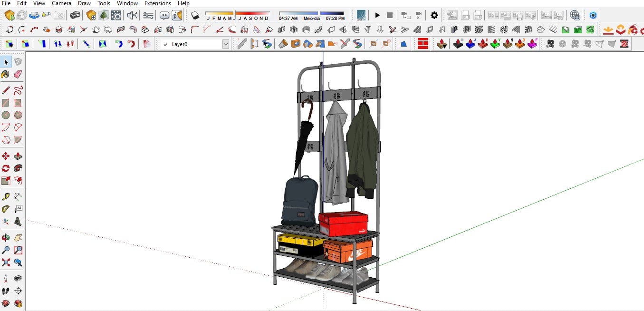Open the Help menu

coord(183,3)
